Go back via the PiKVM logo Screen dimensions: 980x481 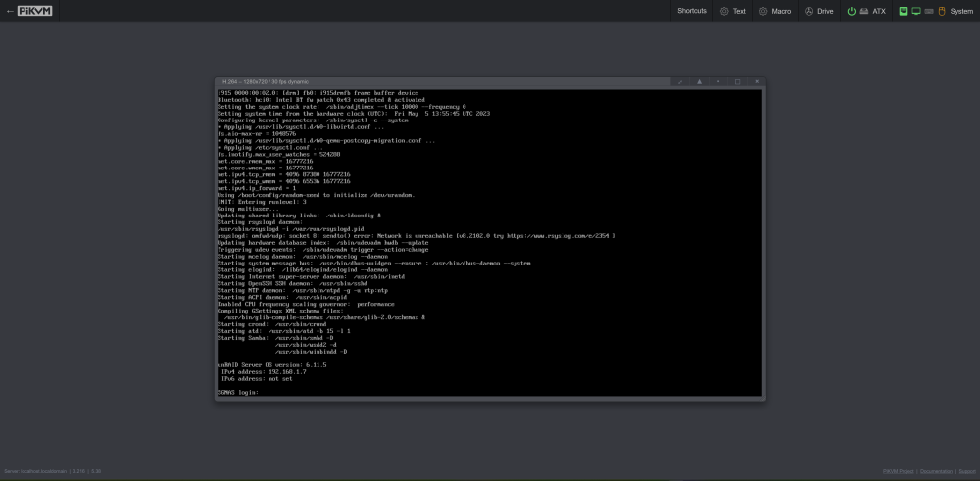[x=29, y=11]
